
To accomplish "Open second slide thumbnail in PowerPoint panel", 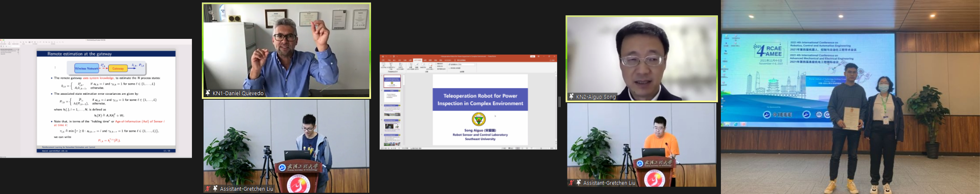I will tap(392, 96).
